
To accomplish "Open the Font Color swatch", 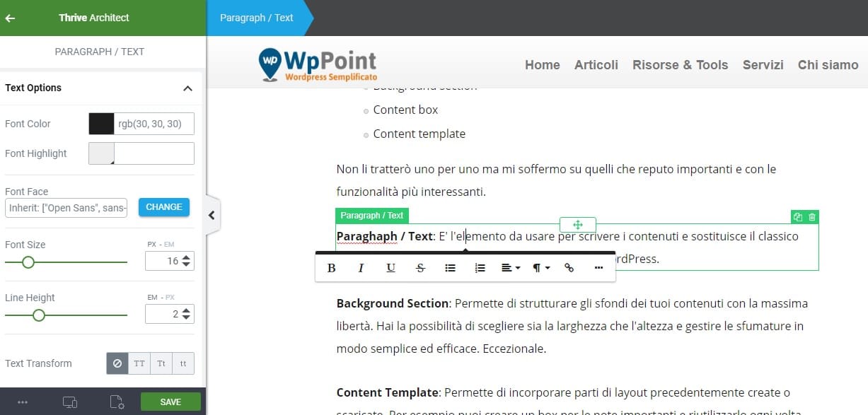I will [x=101, y=124].
